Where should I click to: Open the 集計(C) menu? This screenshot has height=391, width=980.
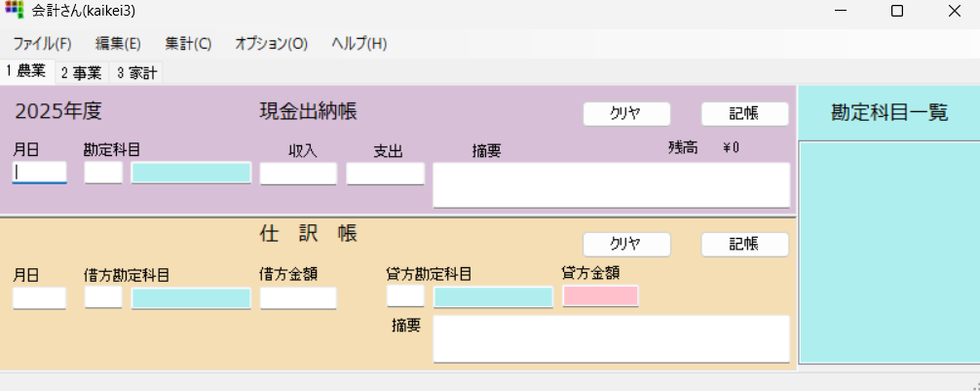[x=188, y=44]
